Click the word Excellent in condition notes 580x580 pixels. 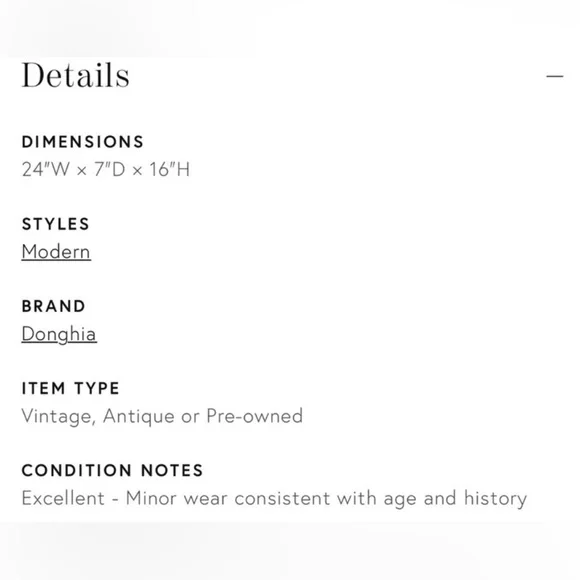coord(63,498)
